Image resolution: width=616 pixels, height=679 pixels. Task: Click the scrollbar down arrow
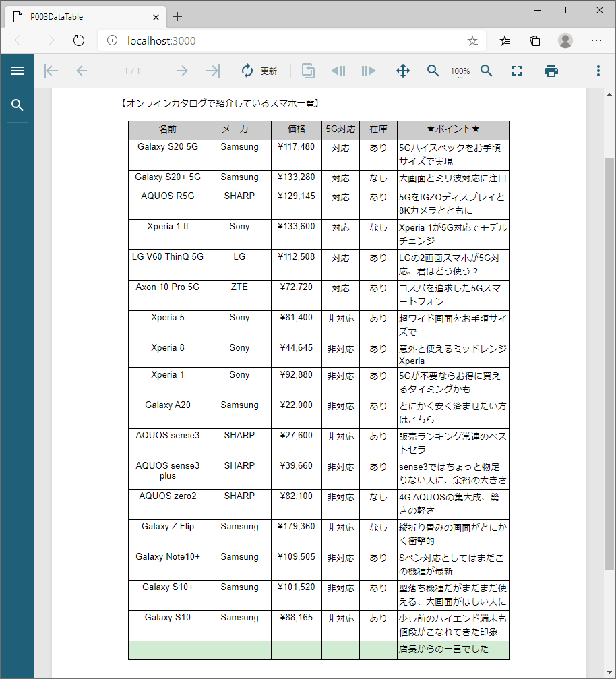(609, 672)
